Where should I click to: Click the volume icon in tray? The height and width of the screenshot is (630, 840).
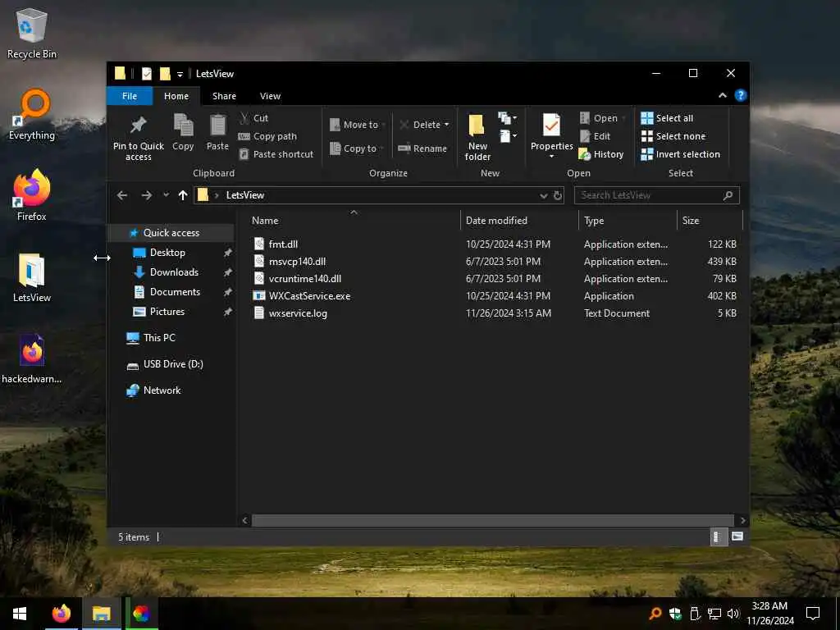[733, 614]
